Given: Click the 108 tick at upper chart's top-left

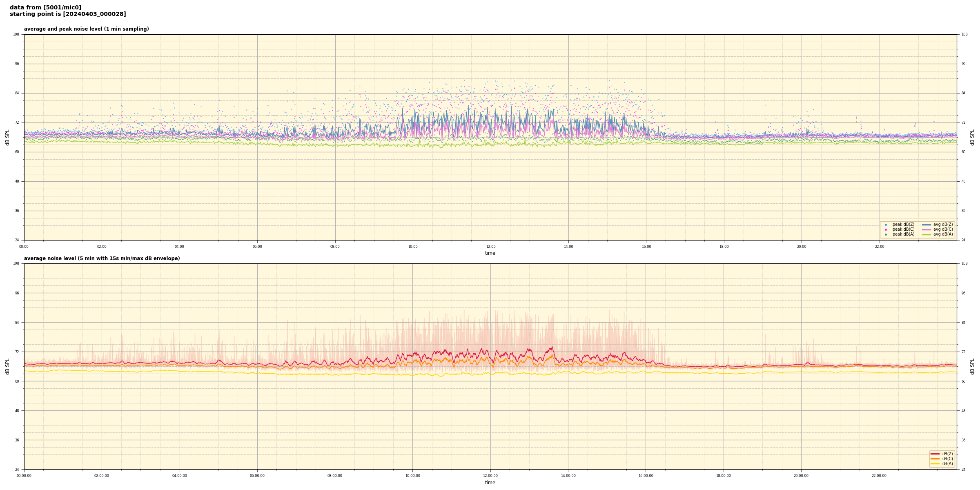Looking at the screenshot, I should (16, 34).
